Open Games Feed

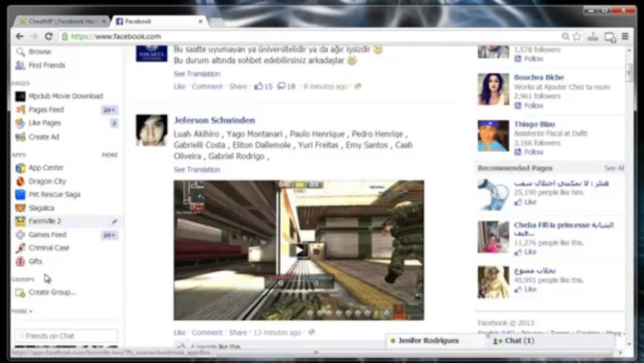pyautogui.click(x=47, y=234)
